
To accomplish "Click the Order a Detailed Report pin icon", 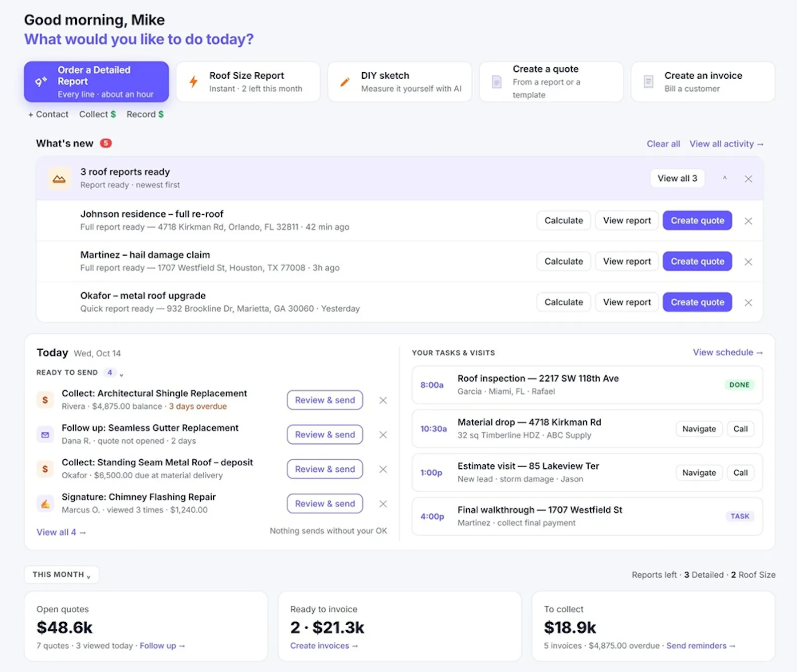I will 41,82.
